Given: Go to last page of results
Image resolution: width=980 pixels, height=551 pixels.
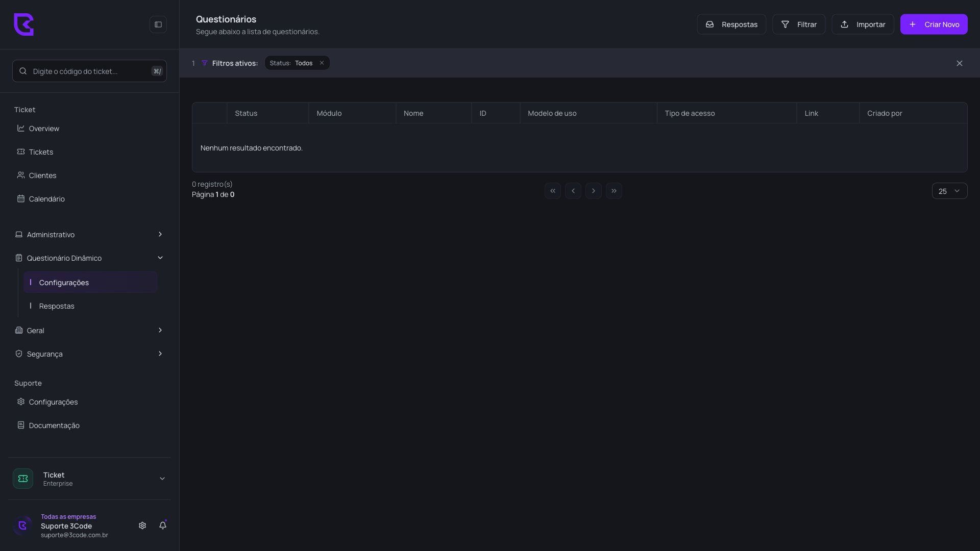Looking at the screenshot, I should (x=614, y=191).
